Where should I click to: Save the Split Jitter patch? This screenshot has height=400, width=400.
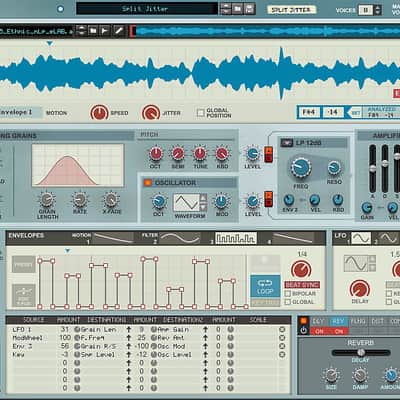249,9
